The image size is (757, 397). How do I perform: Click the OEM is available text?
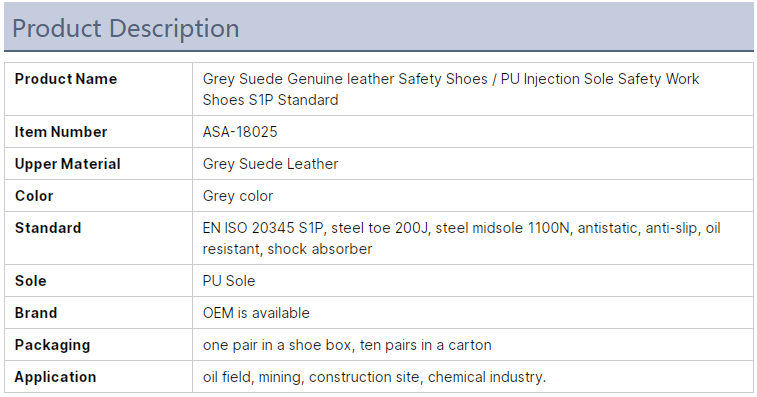(256, 312)
